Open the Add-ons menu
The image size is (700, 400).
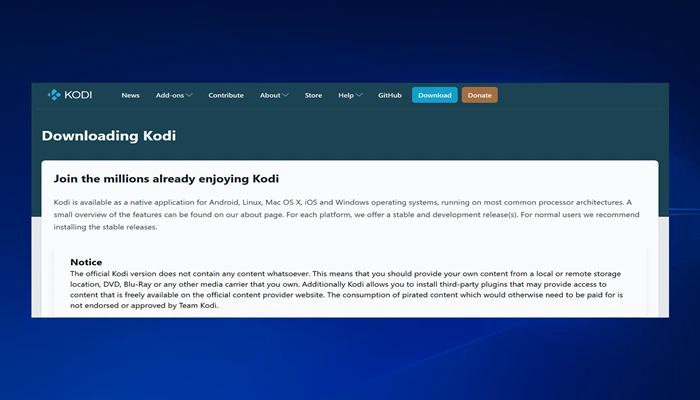click(169, 95)
